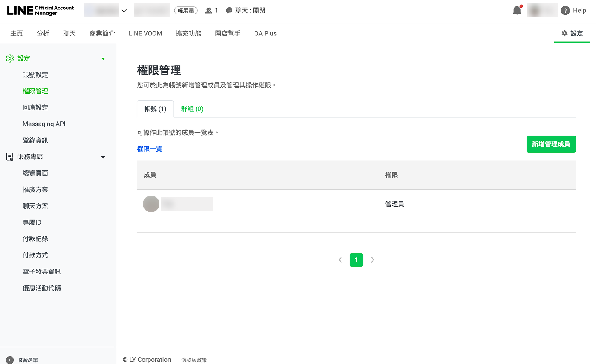
Task: Select 權限管理 in the sidebar
Action: (35, 91)
